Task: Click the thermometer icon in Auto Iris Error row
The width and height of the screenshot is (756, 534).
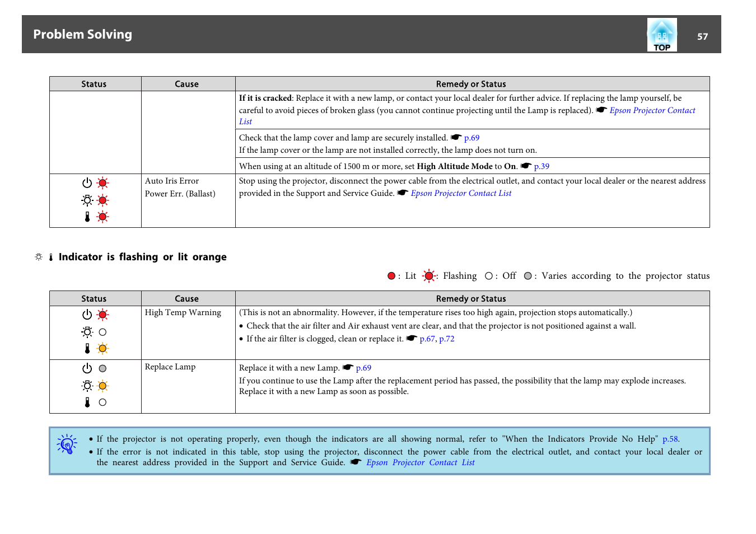Action: (87, 217)
